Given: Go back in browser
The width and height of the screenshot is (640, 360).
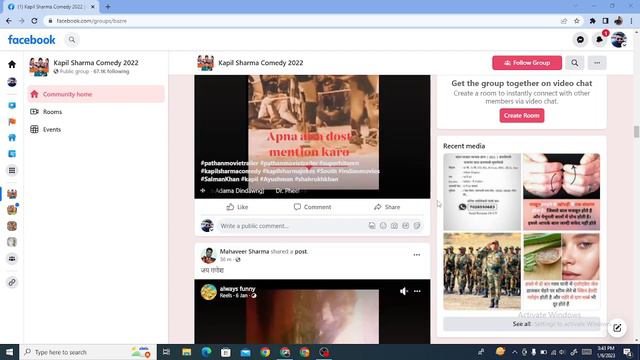Looking at the screenshot, I should pyautogui.click(x=9, y=21).
